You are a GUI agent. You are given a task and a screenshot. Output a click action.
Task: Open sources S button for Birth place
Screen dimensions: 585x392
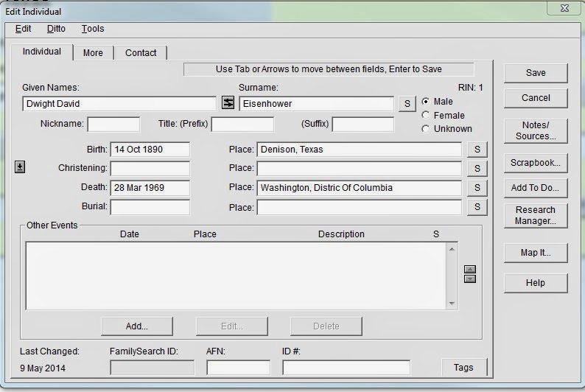click(477, 149)
